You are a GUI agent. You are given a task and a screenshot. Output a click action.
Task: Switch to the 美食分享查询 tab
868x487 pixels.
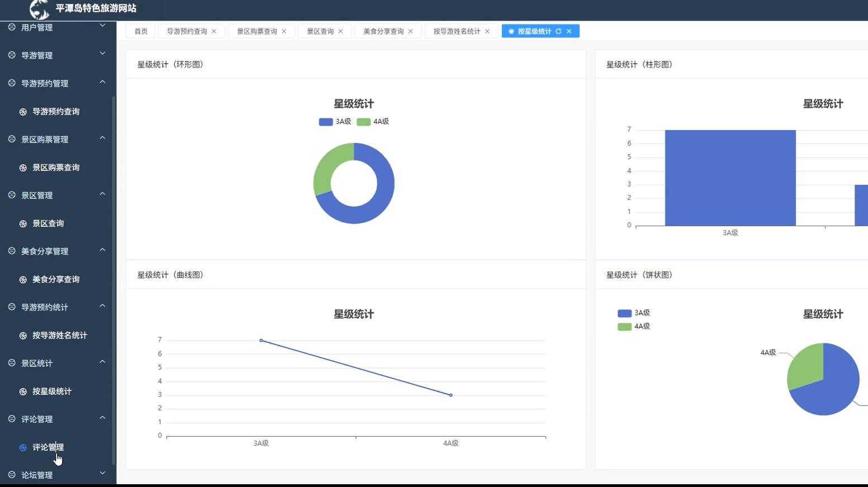point(383,31)
